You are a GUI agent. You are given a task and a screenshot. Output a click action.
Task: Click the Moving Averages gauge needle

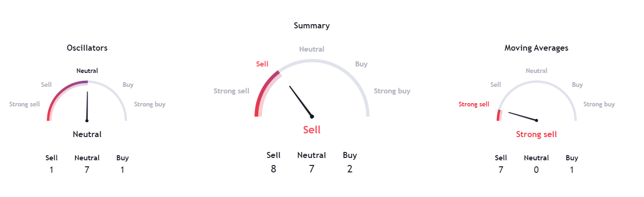point(523,116)
